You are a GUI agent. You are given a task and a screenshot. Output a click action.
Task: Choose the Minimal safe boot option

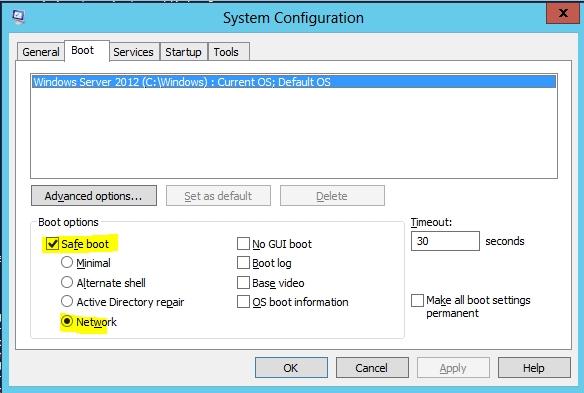[67, 263]
